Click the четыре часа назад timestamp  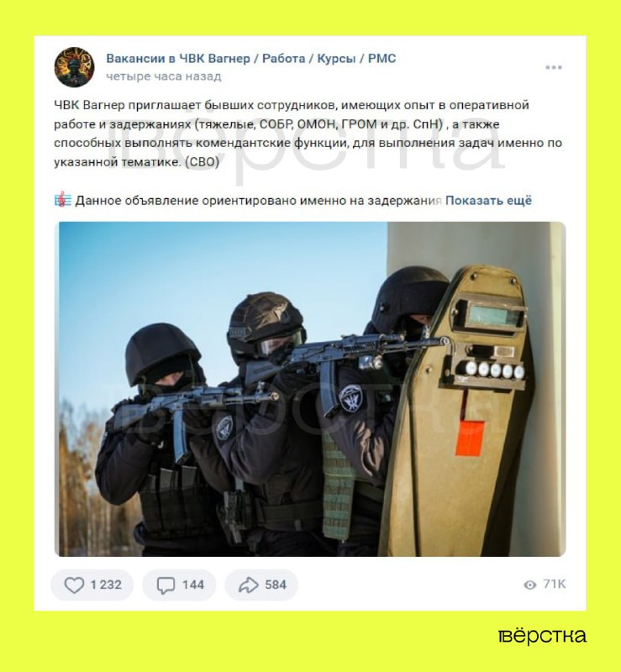click(x=163, y=76)
